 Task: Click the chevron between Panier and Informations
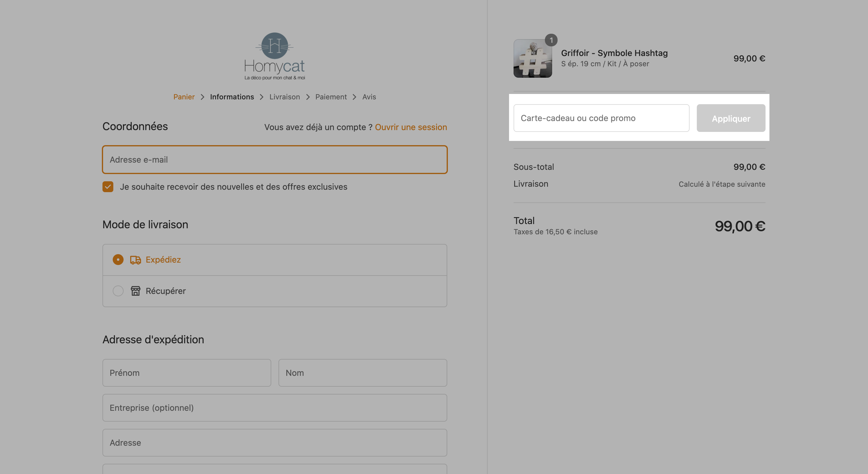click(x=203, y=97)
